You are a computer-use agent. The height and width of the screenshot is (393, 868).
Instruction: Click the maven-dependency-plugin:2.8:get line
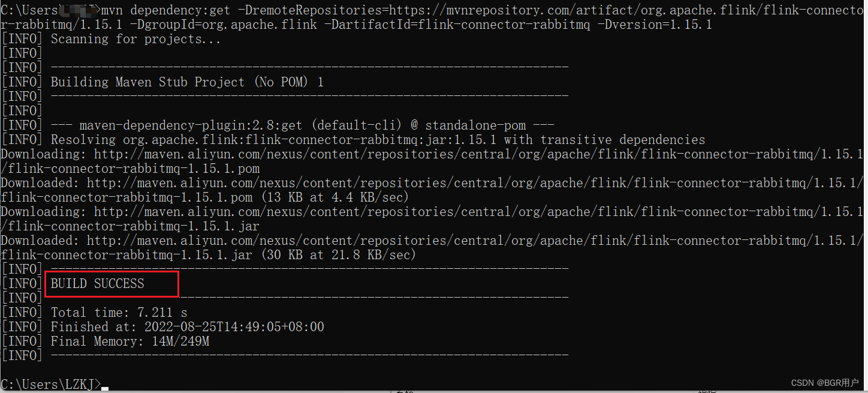[x=303, y=125]
